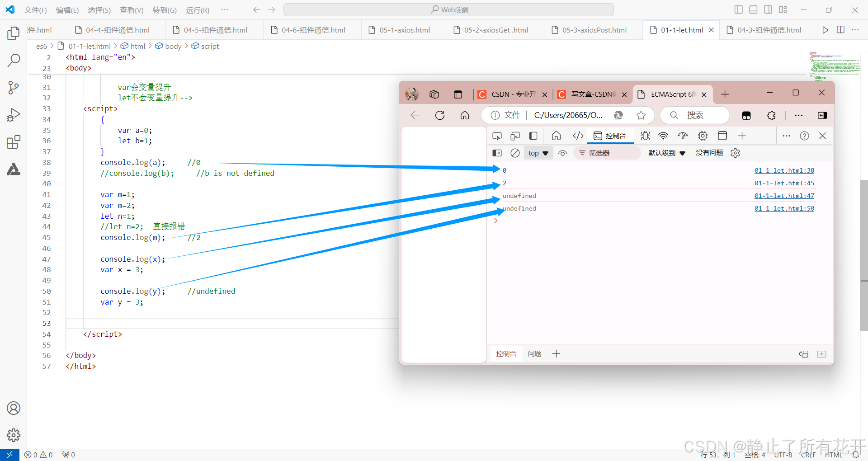Switch to the 写文章-CSDN browser tab

tap(592, 94)
